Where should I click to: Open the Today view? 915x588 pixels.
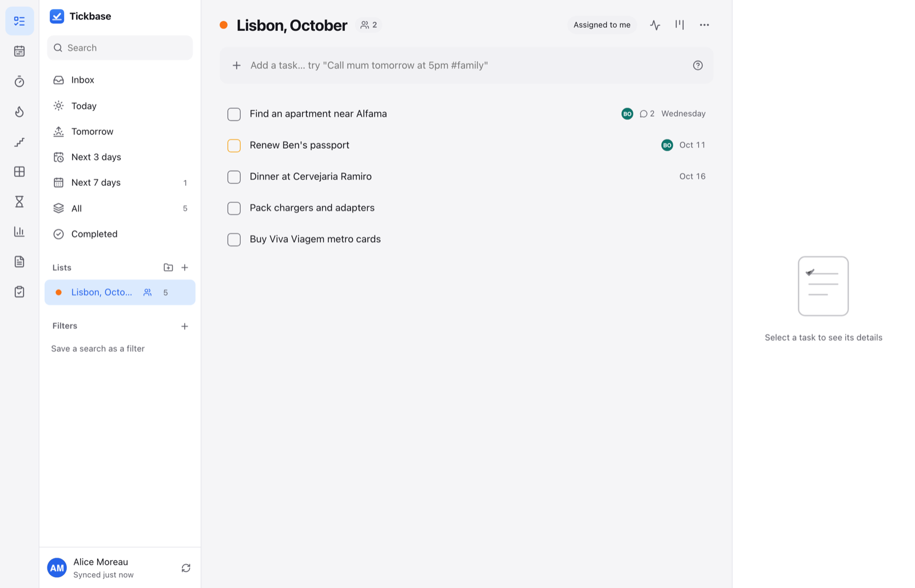pos(120,106)
